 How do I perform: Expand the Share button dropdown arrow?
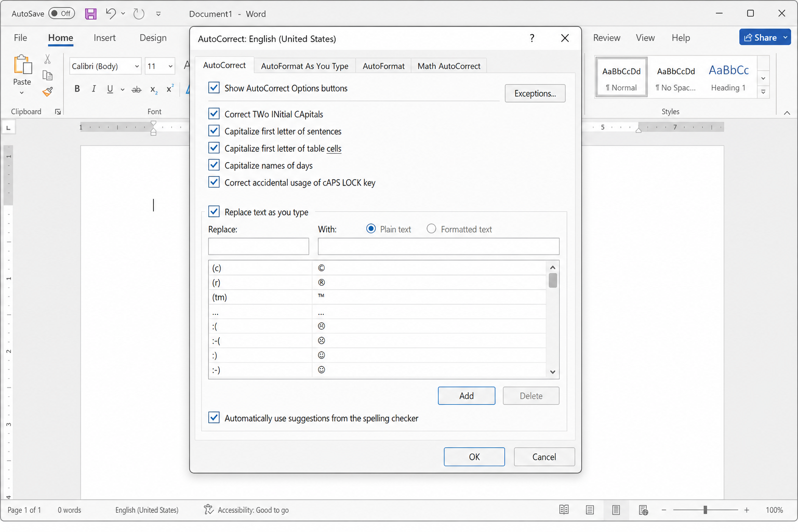click(x=786, y=37)
